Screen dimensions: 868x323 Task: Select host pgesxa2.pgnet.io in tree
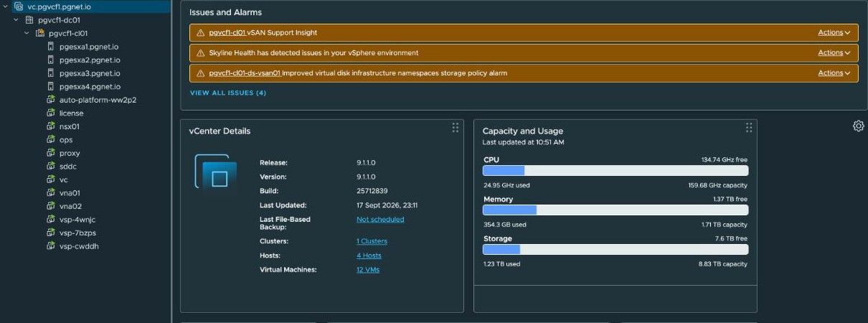click(90, 60)
